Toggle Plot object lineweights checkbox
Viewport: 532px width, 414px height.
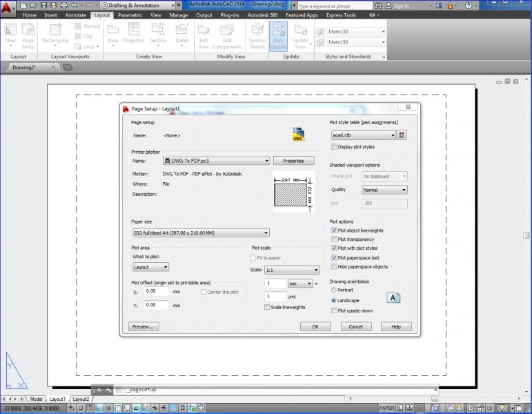[334, 230]
